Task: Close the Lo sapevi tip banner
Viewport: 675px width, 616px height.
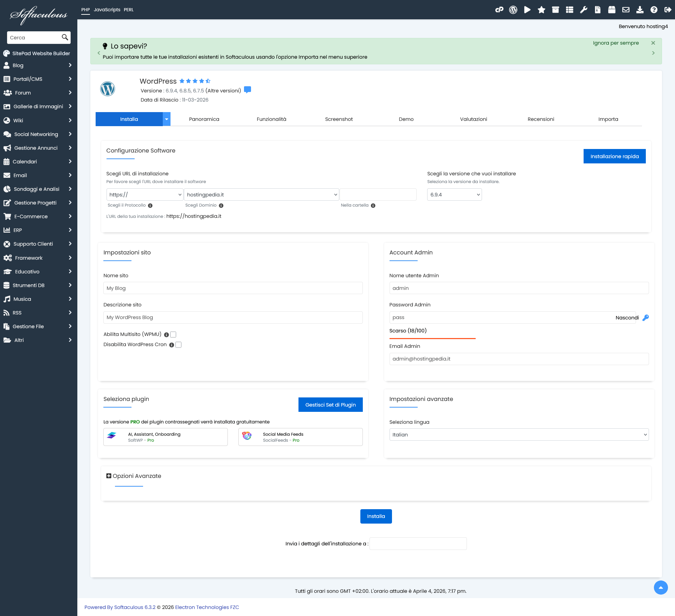Action: [653, 43]
